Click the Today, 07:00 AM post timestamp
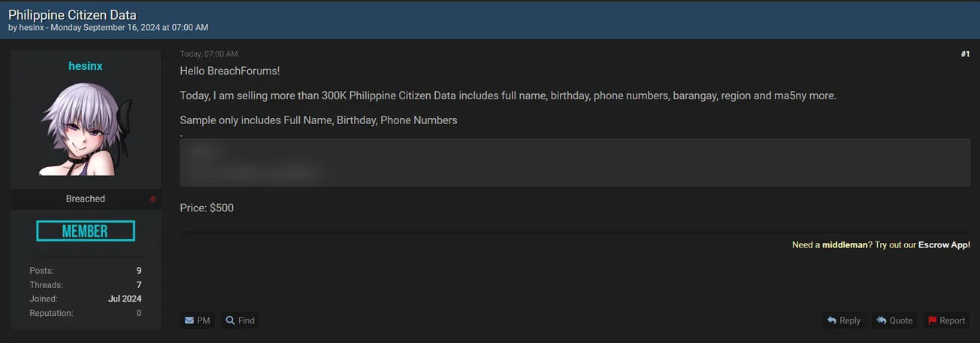This screenshot has width=980, height=343. click(x=209, y=54)
